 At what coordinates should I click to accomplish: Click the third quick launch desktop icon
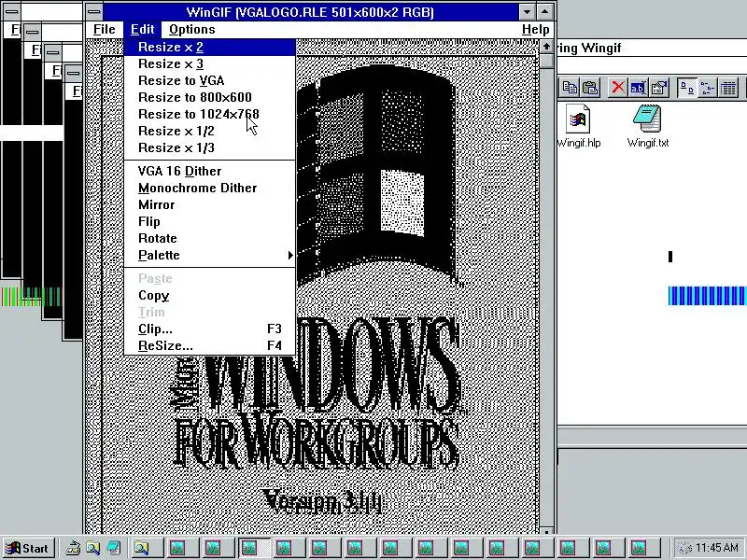click(x=113, y=548)
